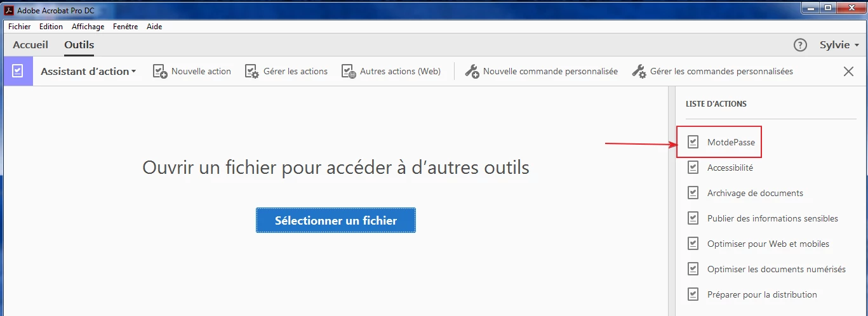Open help with the question mark icon
Image resolution: width=868 pixels, height=316 pixels.
[x=800, y=45]
